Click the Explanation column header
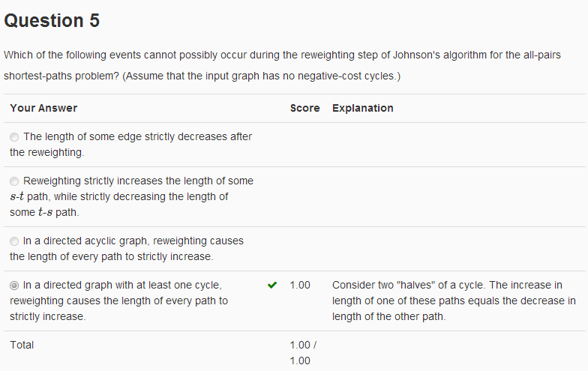Screen dimensions: 588x371 pyautogui.click(x=363, y=108)
